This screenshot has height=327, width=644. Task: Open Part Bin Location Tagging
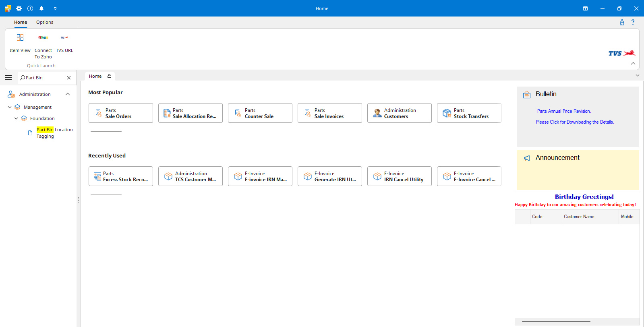point(54,133)
